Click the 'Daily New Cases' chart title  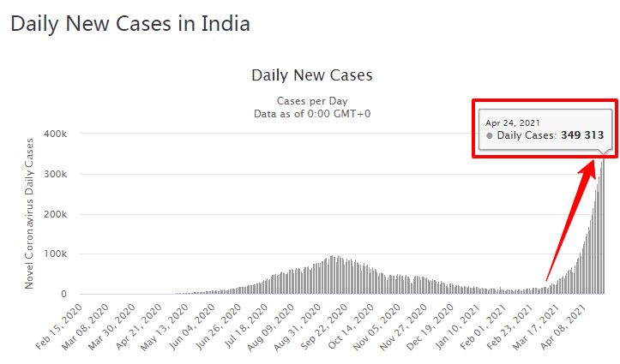coord(311,75)
